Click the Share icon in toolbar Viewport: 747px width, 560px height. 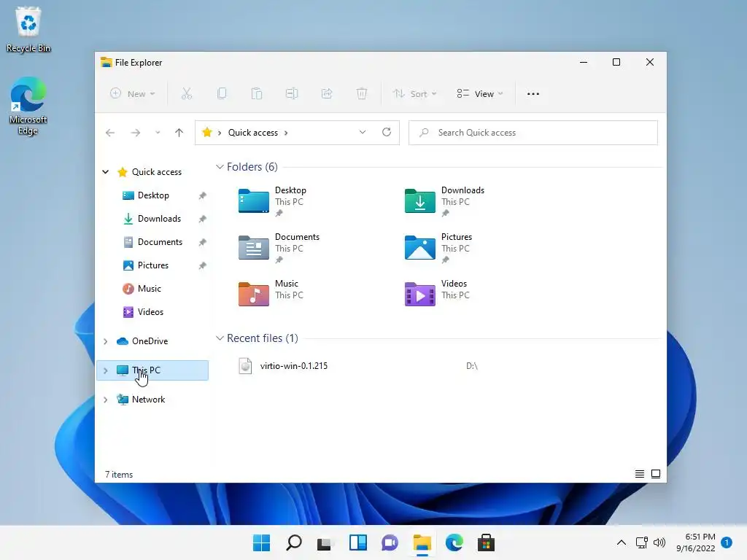click(327, 94)
